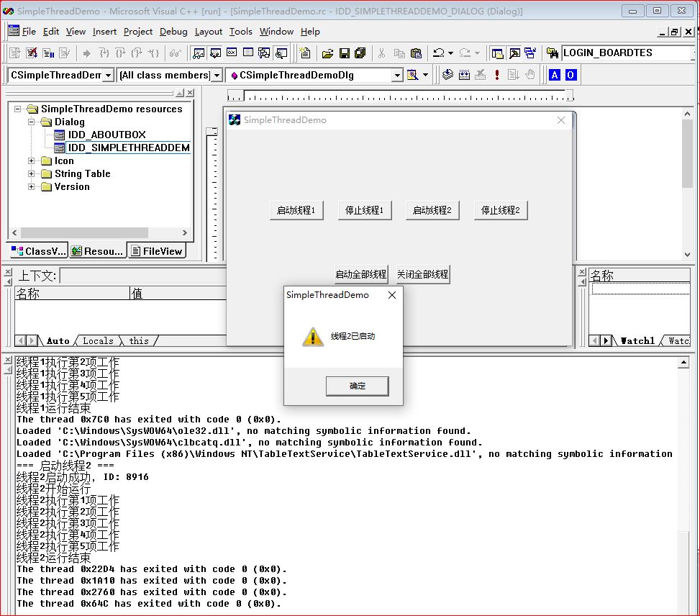Open the WizardBar actions dropdown arrow

[x=425, y=75]
